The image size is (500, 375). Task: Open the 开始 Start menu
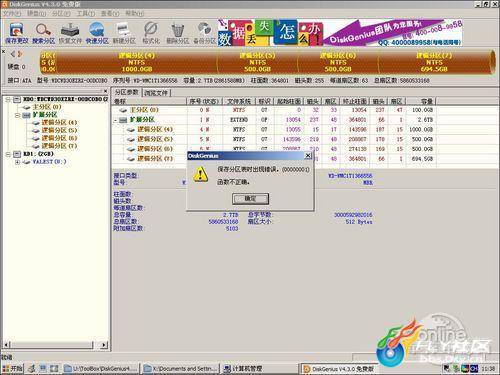(12, 368)
